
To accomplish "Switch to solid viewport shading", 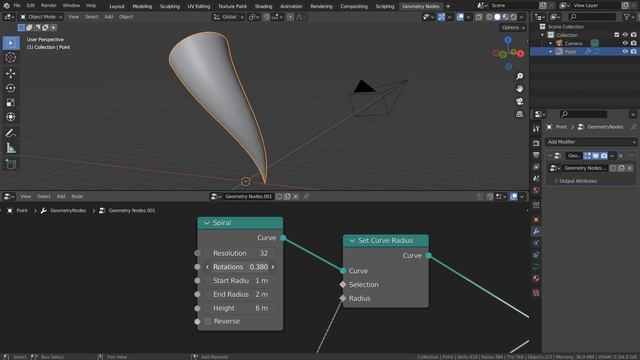I will tap(497, 17).
